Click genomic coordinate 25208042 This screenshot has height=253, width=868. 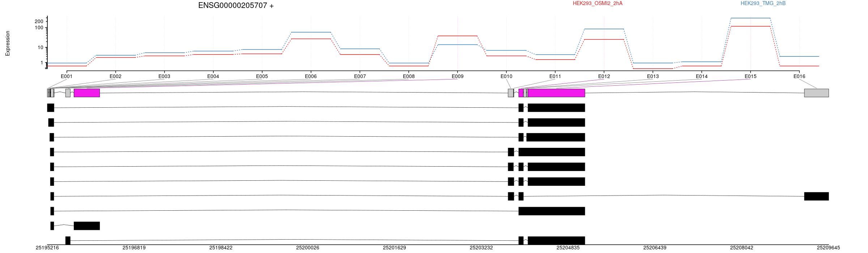click(x=742, y=248)
